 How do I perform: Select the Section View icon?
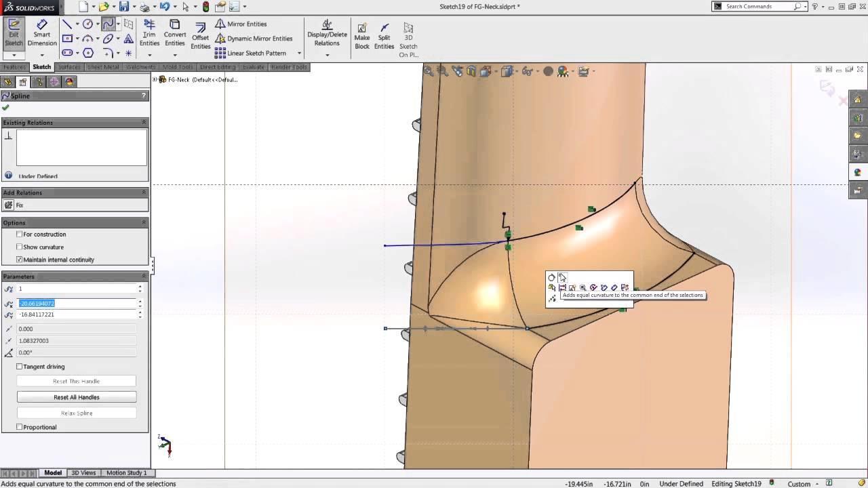[470, 70]
